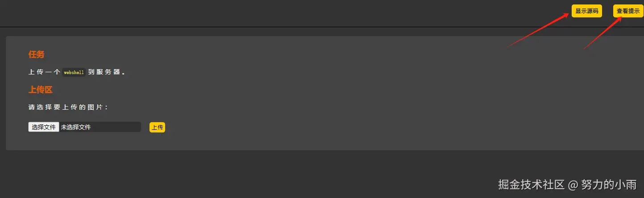Click the 努力的小雨 author watermark
Screen dimensions: 644x198
pos(609,184)
